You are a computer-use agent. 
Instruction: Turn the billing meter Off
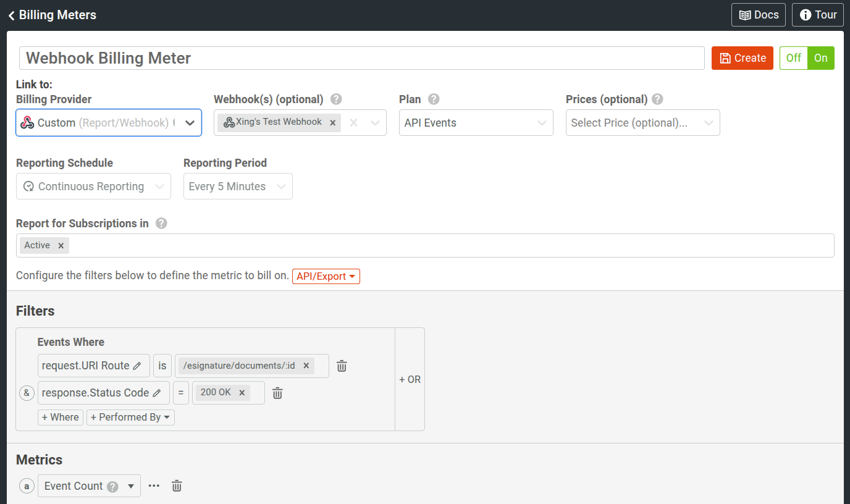793,57
